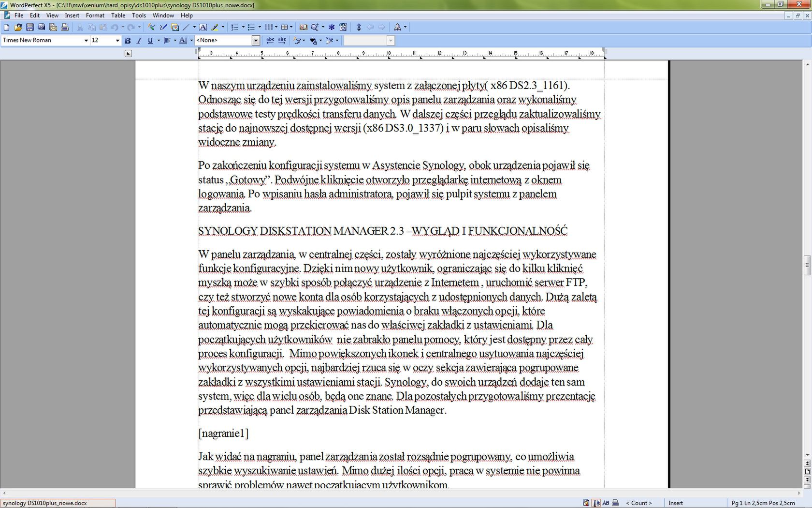Viewport: 812px width, 508px height.
Task: Click the Columns toolbar icon
Action: (x=268, y=28)
